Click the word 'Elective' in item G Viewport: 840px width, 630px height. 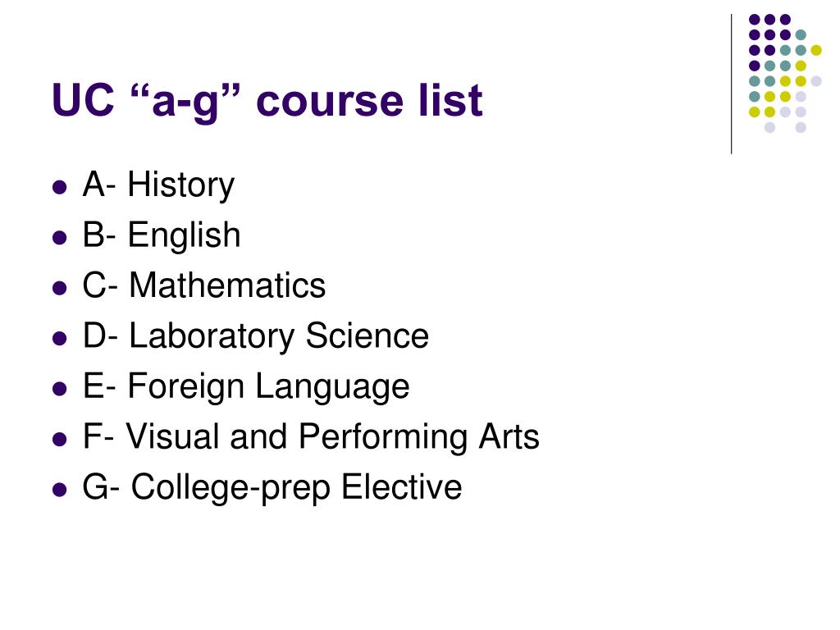[402, 487]
